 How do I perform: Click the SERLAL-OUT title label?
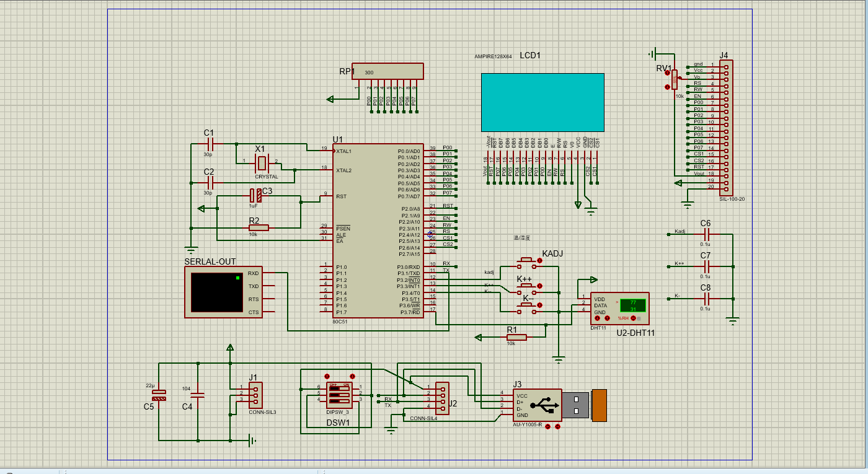point(210,261)
